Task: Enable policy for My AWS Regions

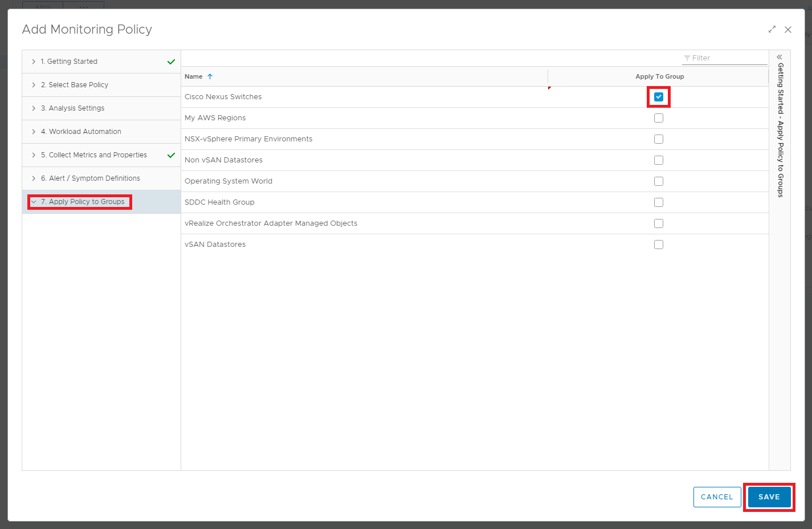Action: pos(659,118)
